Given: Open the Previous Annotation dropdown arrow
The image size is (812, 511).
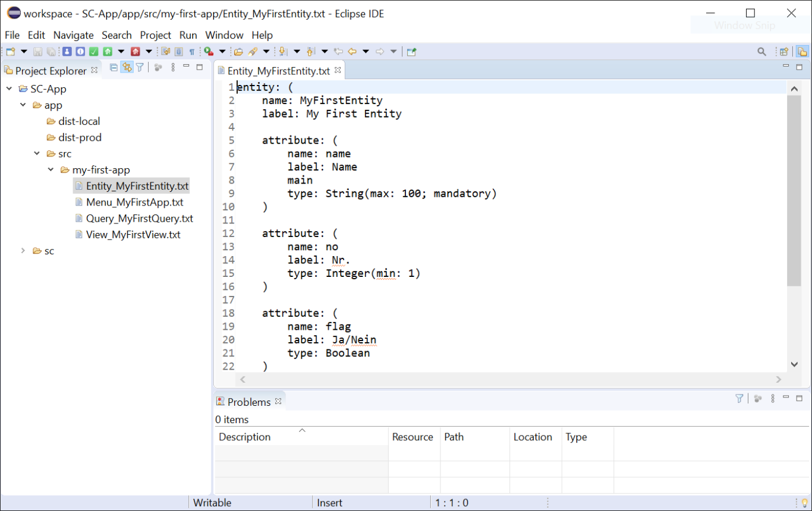Looking at the screenshot, I should (x=325, y=52).
